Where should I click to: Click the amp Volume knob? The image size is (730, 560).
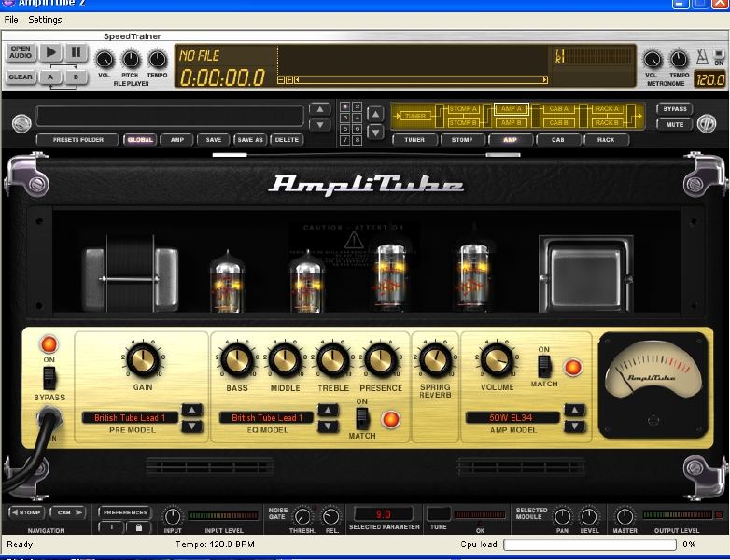pos(497,358)
